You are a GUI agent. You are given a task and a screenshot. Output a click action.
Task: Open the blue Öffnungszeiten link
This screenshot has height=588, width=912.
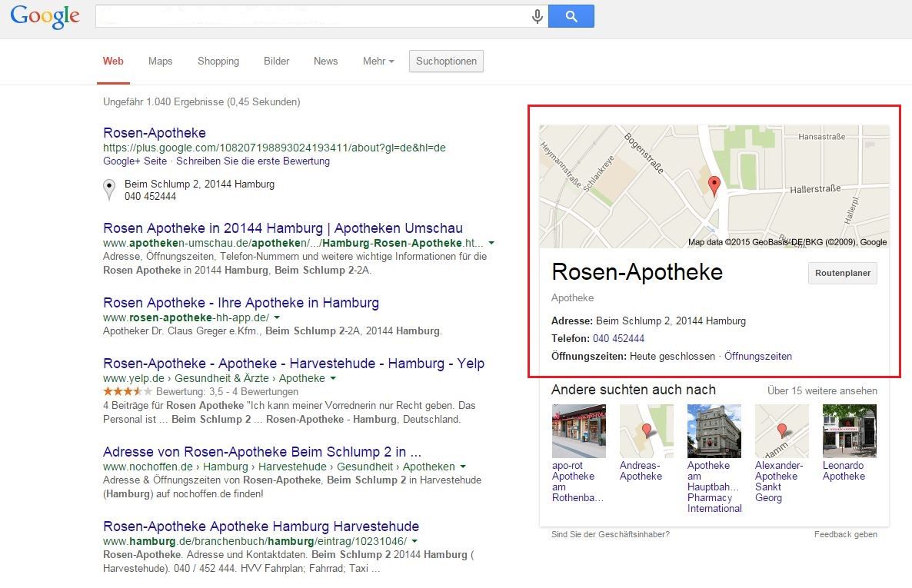(x=758, y=357)
